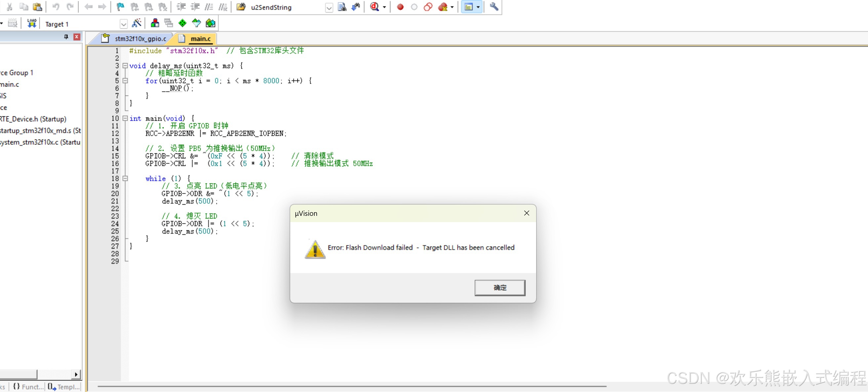Click the Start/Stop Debug Session icon

[375, 7]
